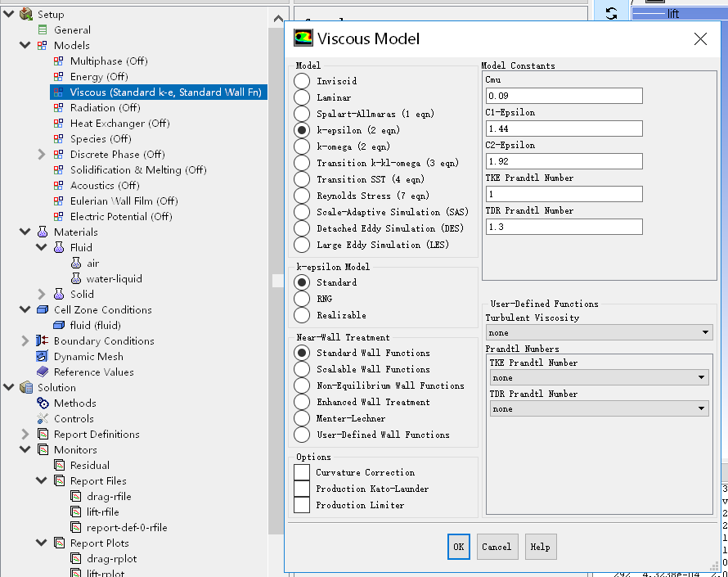
Task: Collapse the Setup tree node
Action: (x=9, y=14)
